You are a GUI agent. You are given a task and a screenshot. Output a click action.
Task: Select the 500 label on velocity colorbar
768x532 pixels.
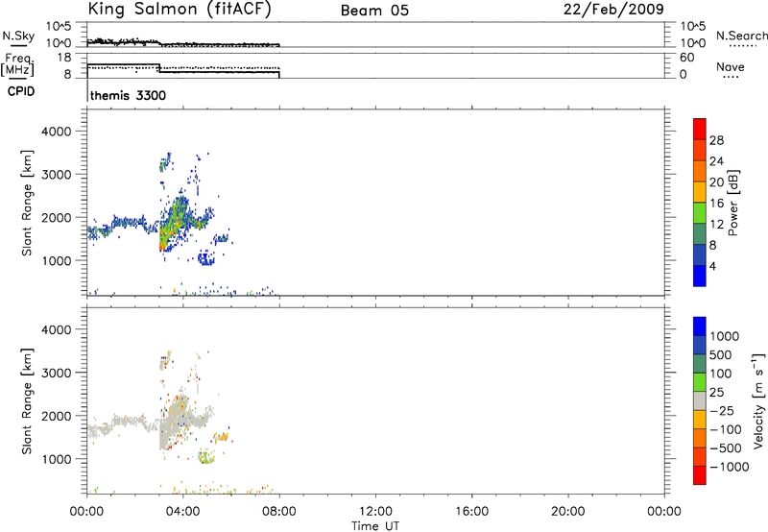721,355
